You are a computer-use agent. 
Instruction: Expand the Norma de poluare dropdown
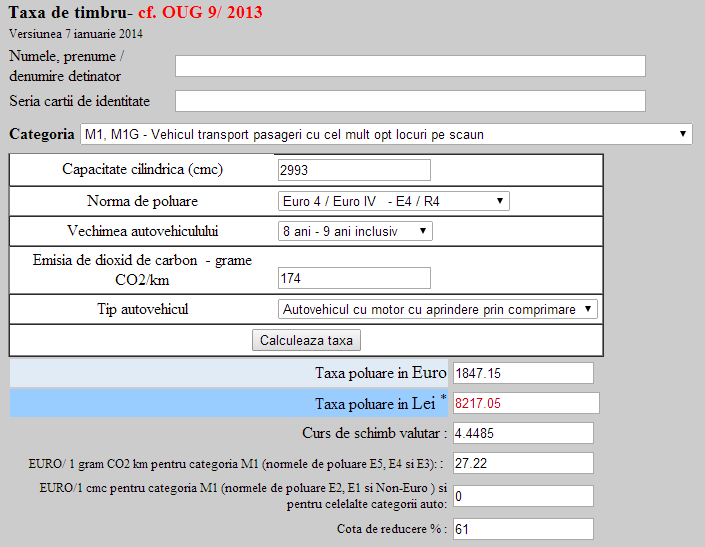[393, 201]
